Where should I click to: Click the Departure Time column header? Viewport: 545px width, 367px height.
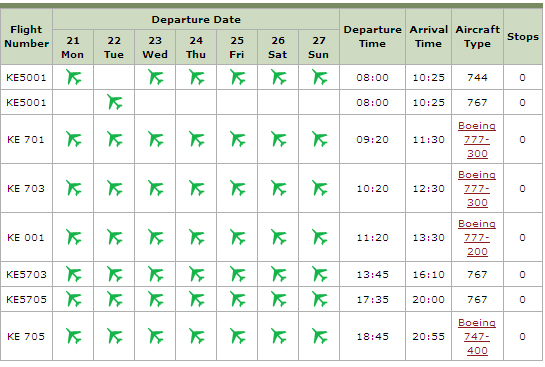372,36
